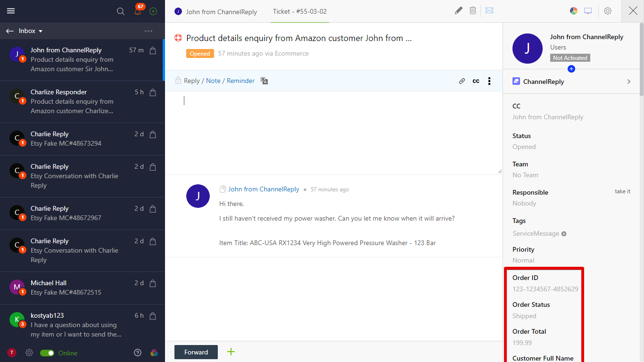This screenshot has width=644, height=362.
Task: Open the Inbox dropdown selector
Action: [x=31, y=31]
